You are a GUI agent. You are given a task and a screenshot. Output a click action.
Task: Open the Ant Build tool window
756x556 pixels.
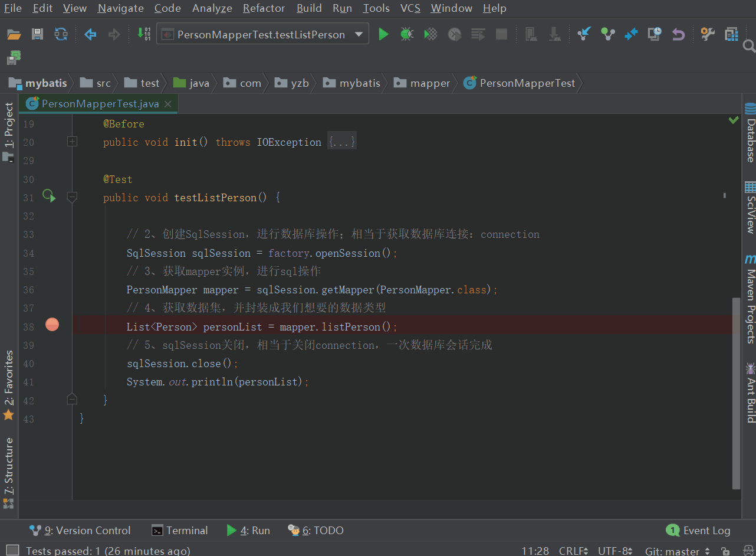click(x=750, y=393)
